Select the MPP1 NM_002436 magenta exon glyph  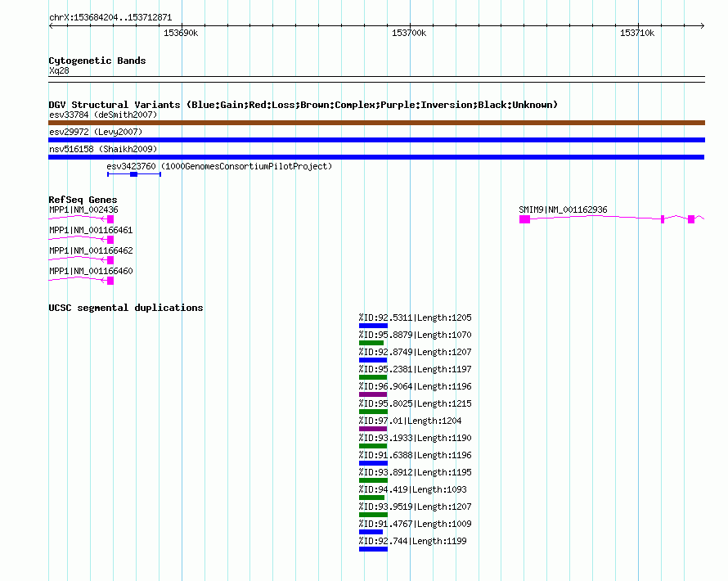(110, 219)
